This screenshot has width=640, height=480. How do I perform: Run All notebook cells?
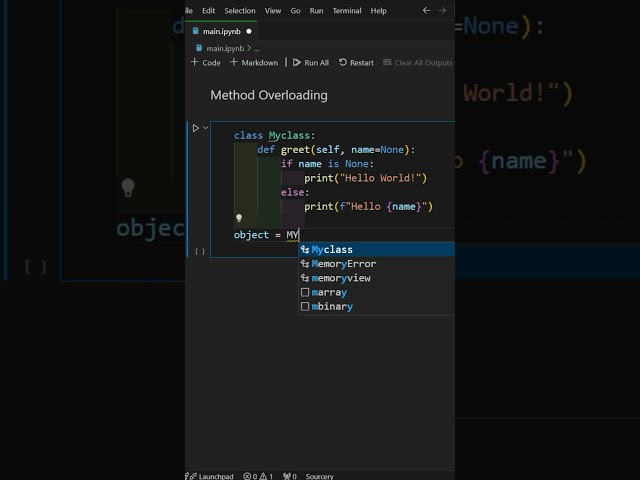[x=311, y=62]
